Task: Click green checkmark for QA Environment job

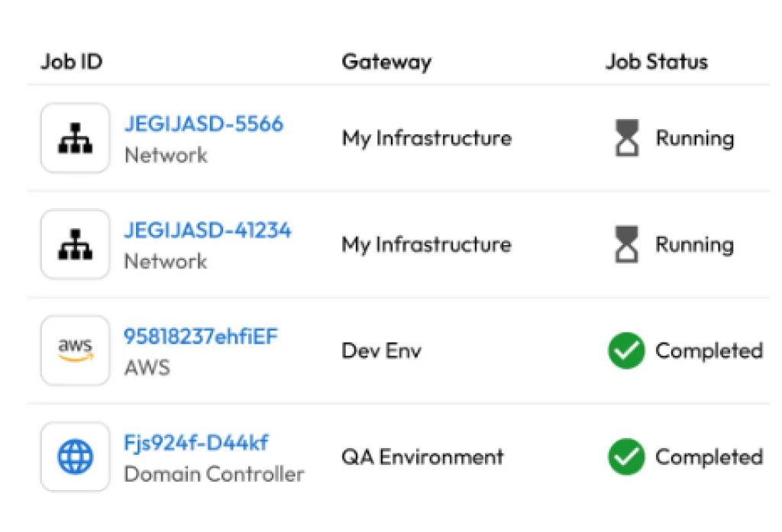Action: [x=627, y=457]
